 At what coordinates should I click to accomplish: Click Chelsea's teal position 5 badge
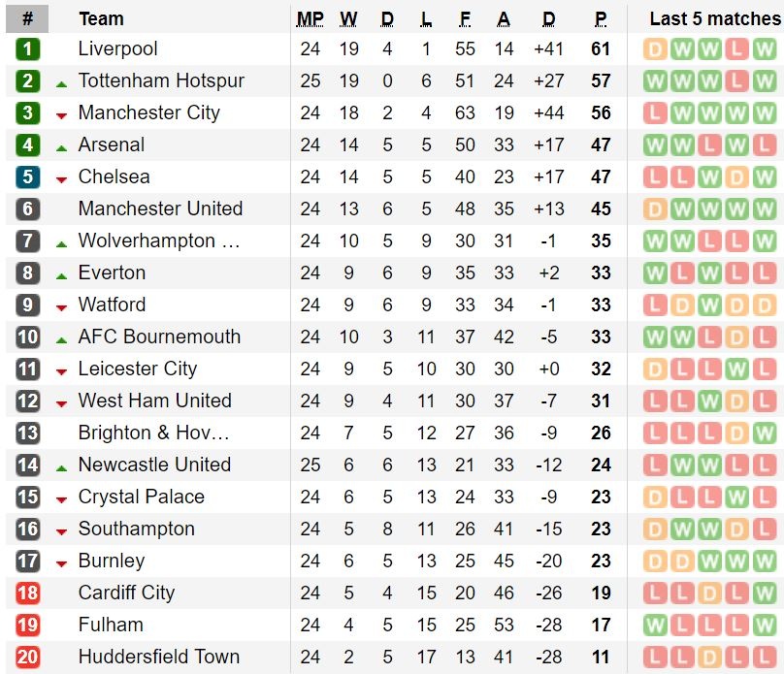point(27,177)
